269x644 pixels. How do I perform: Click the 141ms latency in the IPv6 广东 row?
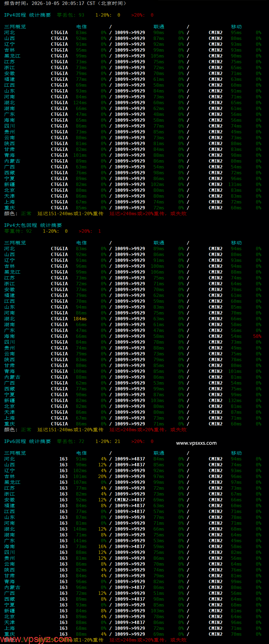[80, 541]
